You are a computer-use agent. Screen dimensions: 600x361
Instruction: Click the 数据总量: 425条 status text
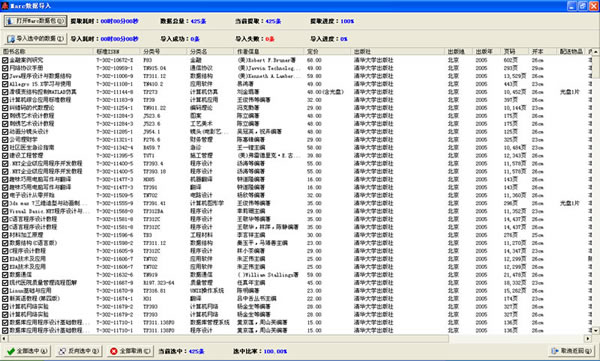pos(183,21)
